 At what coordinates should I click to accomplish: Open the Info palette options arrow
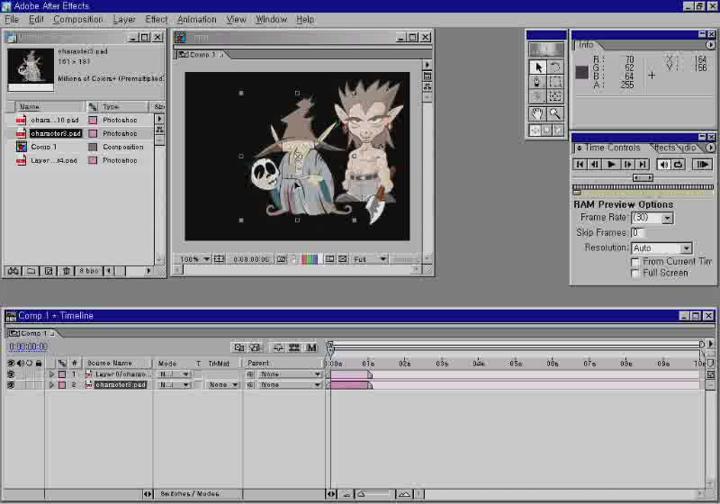point(710,45)
